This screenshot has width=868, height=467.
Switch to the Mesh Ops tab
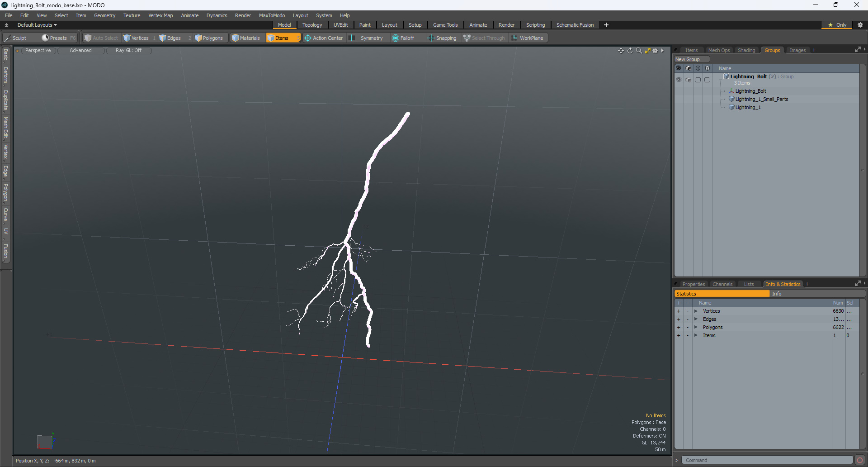pyautogui.click(x=719, y=50)
